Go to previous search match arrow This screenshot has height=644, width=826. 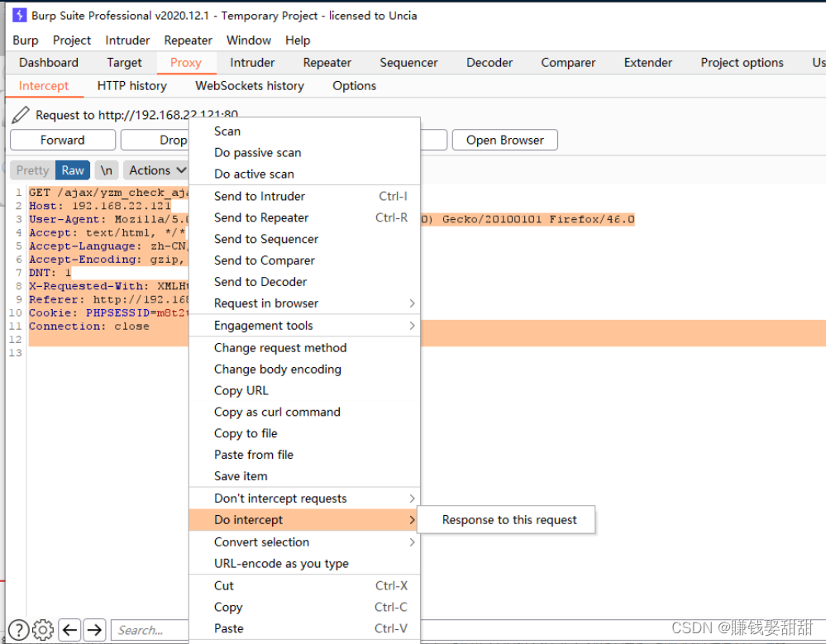69,630
